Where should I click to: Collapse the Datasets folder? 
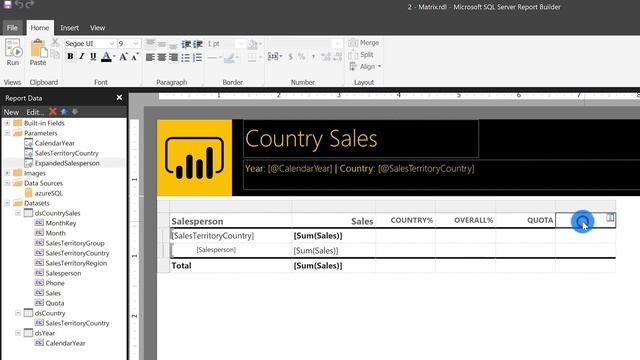coord(7,203)
